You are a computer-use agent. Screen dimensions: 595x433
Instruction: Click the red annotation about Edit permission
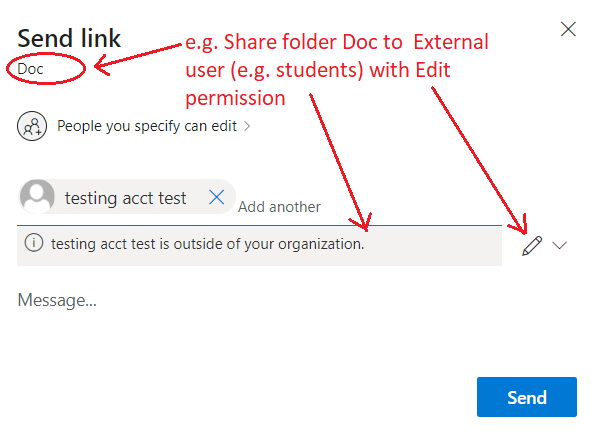tap(337, 70)
